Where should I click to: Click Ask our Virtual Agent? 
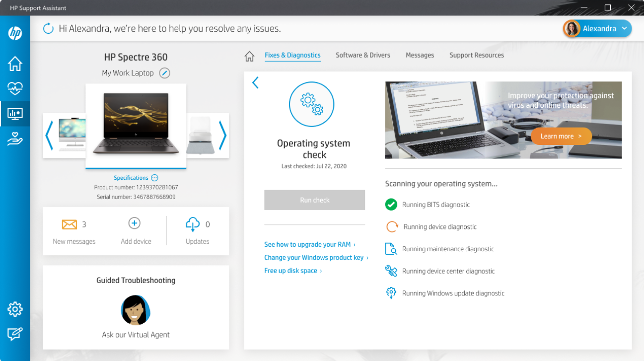coord(136,335)
